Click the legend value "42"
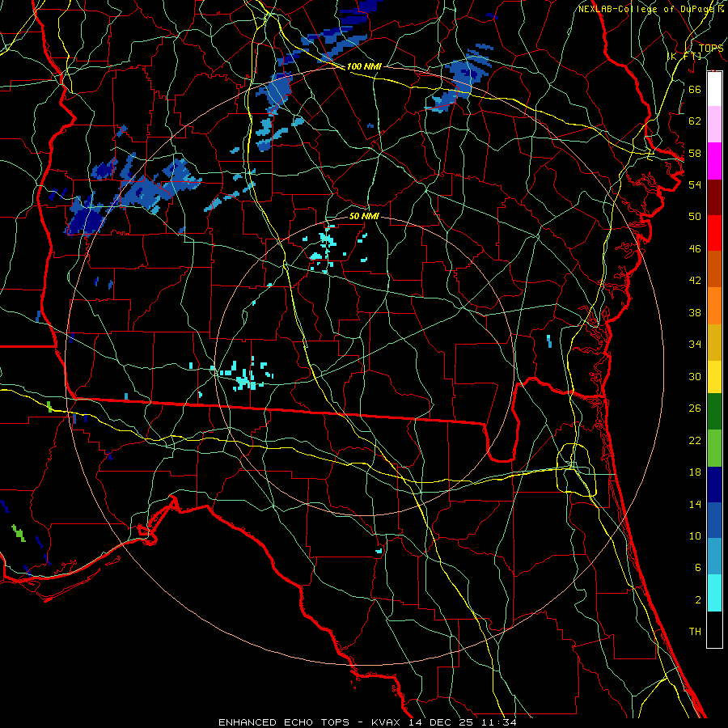Image resolution: width=728 pixels, height=728 pixels. click(x=695, y=281)
